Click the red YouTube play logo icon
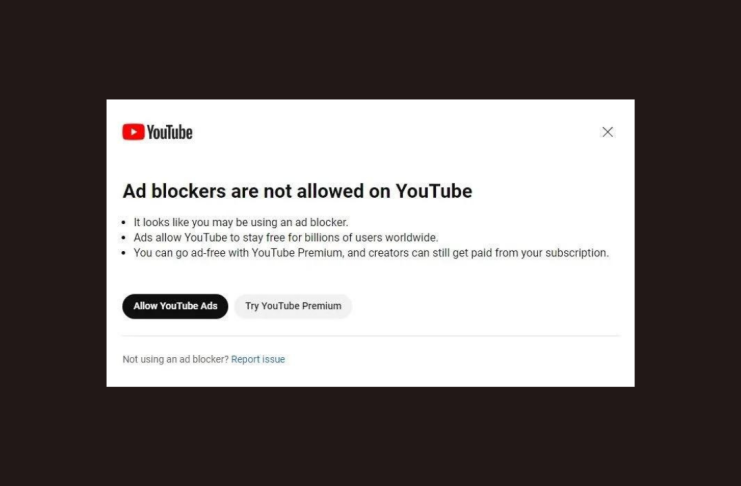741x486 pixels. 133,132
